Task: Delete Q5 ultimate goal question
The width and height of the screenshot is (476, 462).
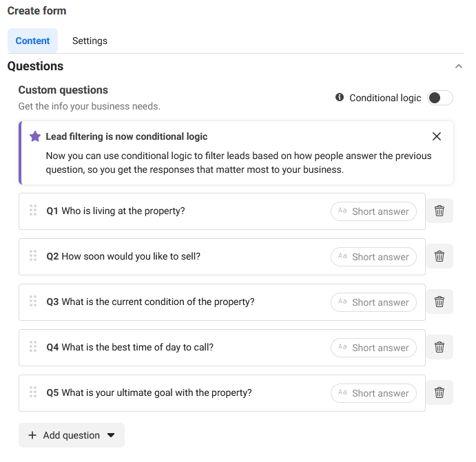Action: coord(439,392)
